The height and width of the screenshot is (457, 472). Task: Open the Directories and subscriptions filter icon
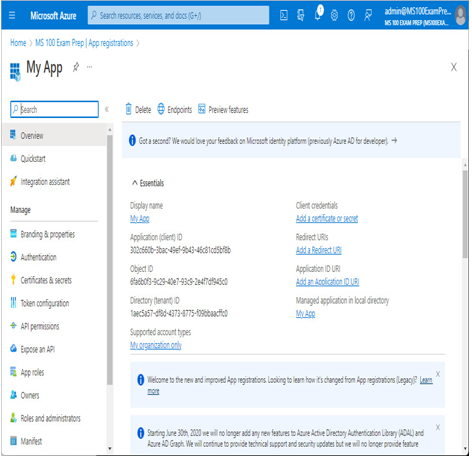[x=301, y=15]
